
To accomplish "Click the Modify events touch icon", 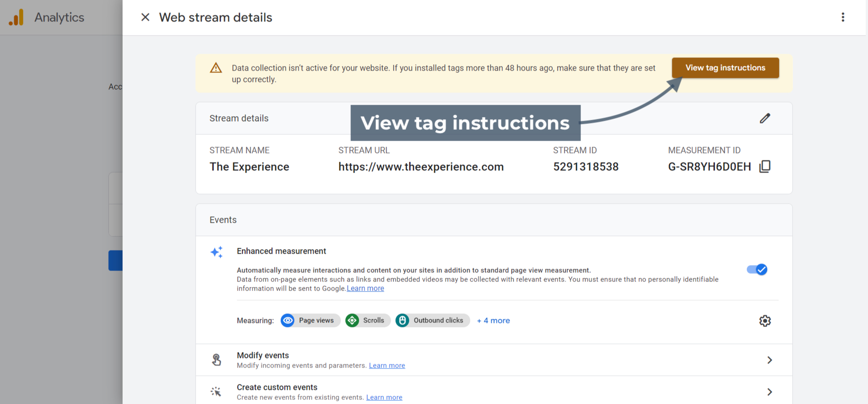I will click(216, 360).
